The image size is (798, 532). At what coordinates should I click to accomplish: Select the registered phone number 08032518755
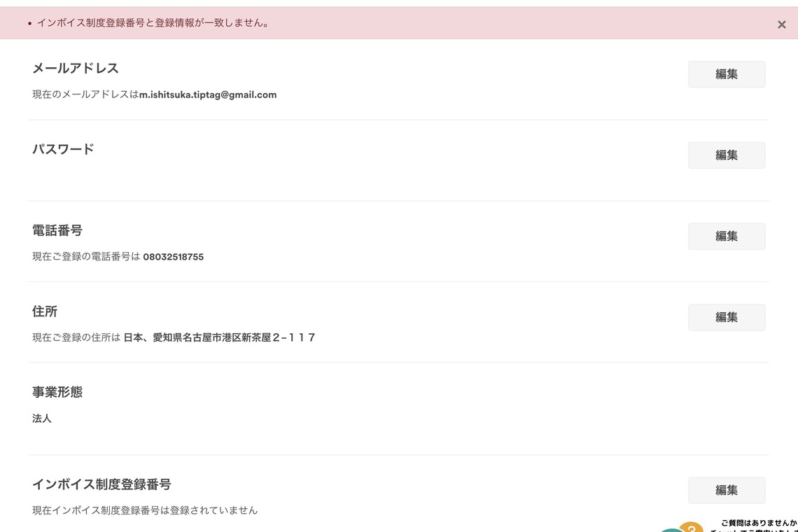(173, 256)
